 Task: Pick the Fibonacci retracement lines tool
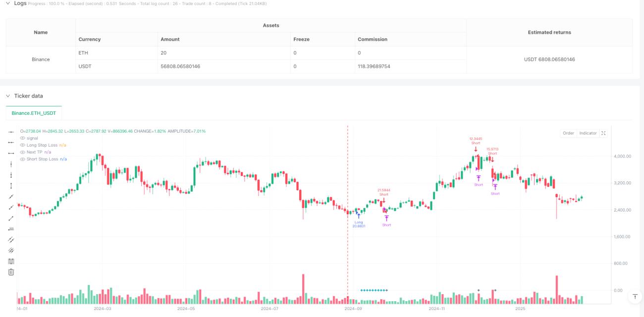(11, 261)
